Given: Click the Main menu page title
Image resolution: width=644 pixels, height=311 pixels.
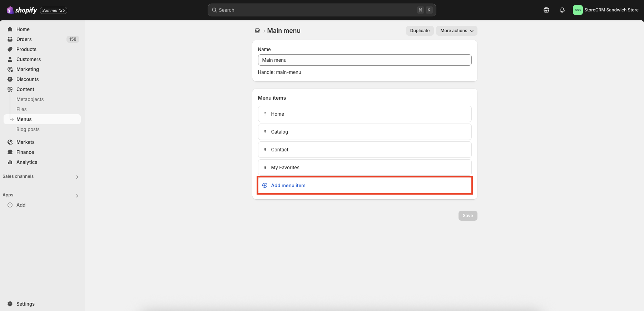Looking at the screenshot, I should coord(284,31).
